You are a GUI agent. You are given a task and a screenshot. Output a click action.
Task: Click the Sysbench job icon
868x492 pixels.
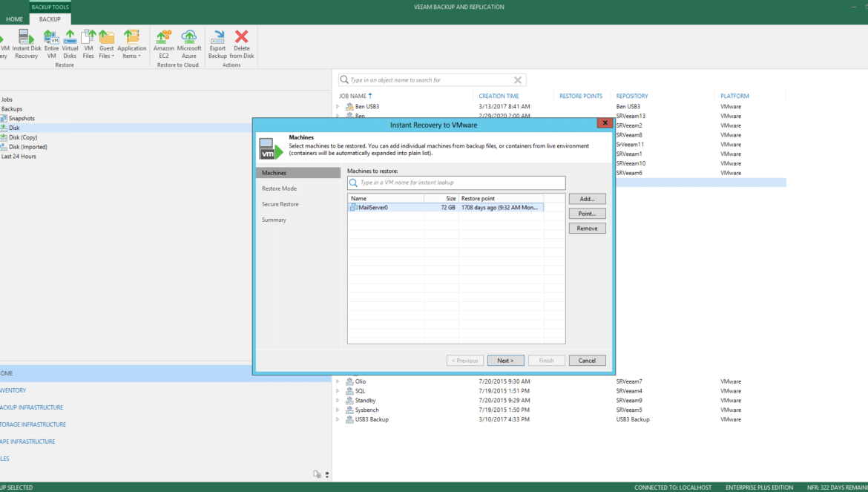coord(349,410)
